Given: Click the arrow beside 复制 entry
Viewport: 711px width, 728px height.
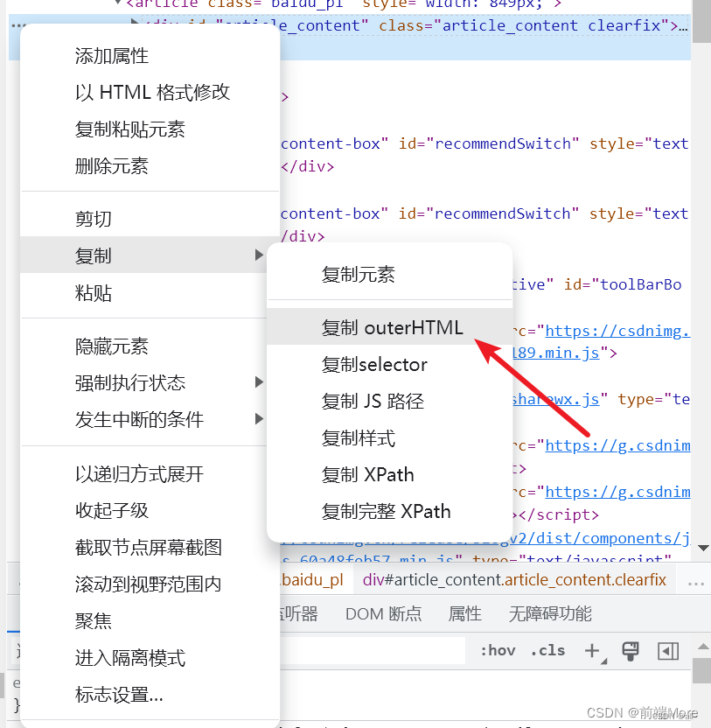Looking at the screenshot, I should pos(259,255).
